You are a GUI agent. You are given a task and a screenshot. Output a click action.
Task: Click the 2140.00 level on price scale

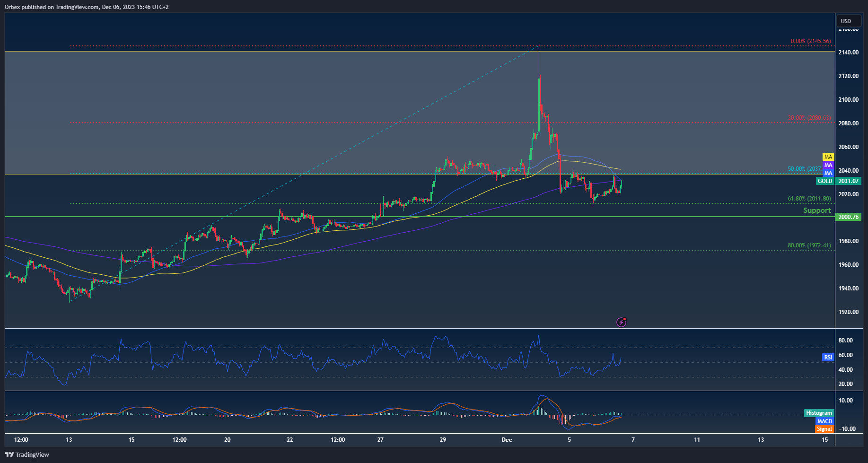click(x=848, y=52)
